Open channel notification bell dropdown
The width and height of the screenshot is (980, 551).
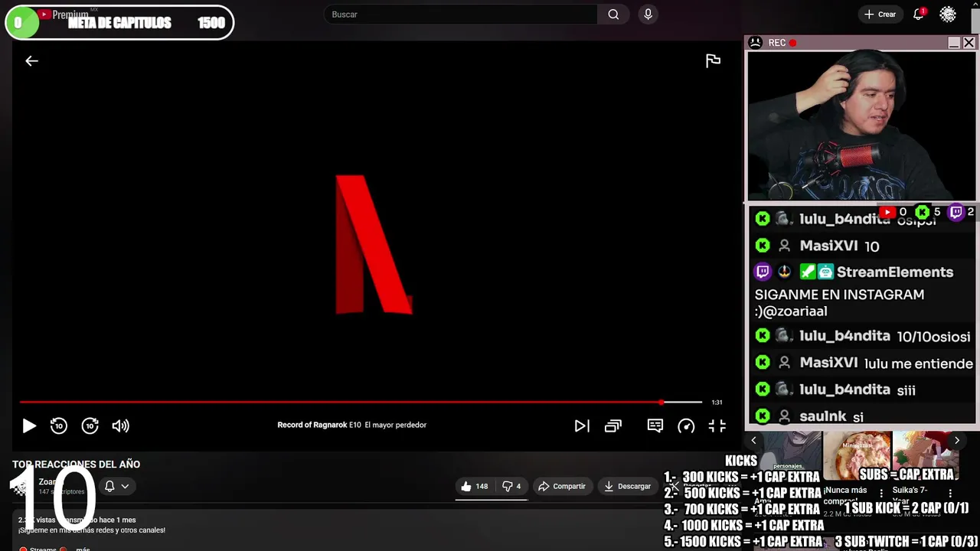[116, 486]
